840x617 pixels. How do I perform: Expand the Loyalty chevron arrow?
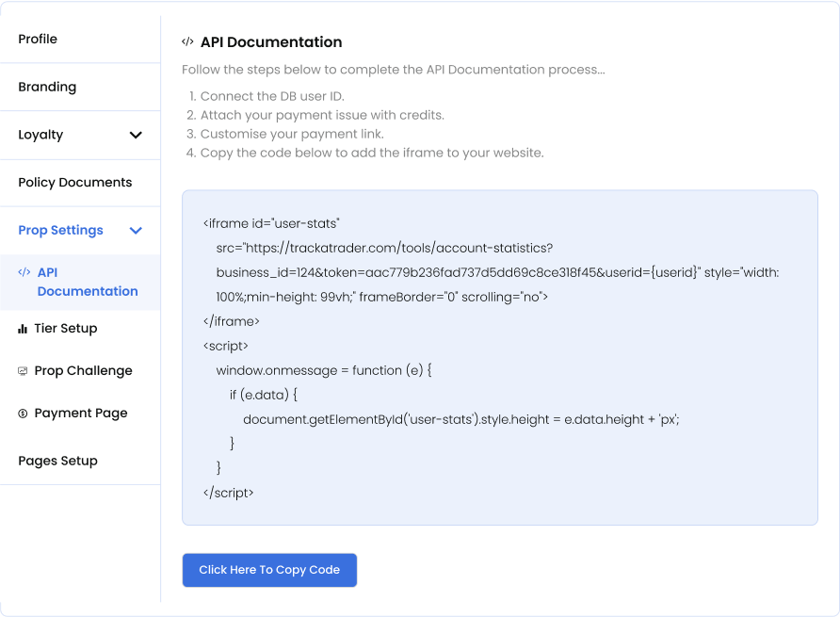tap(136, 135)
